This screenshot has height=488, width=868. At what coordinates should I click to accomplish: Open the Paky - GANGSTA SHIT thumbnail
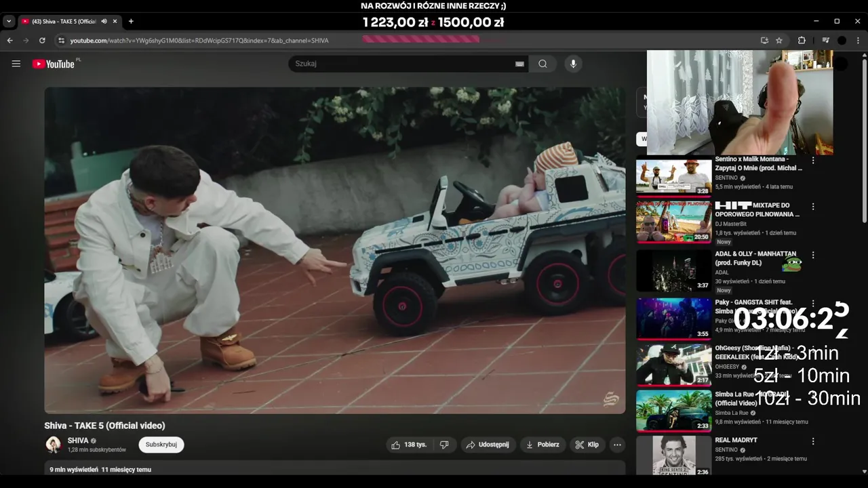(673, 319)
